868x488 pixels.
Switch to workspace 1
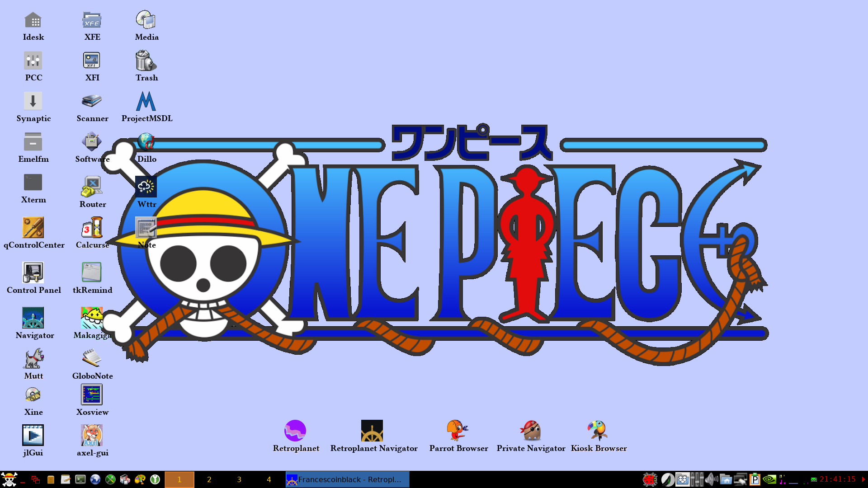click(x=179, y=479)
